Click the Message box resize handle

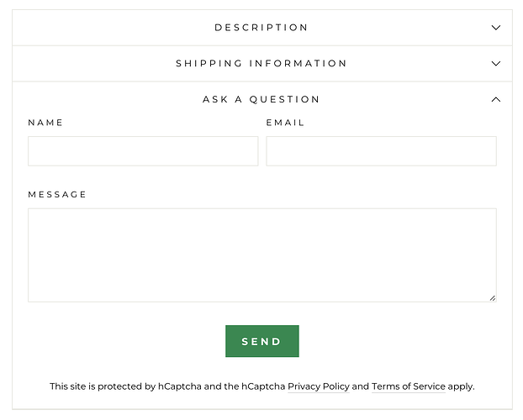(x=493, y=297)
